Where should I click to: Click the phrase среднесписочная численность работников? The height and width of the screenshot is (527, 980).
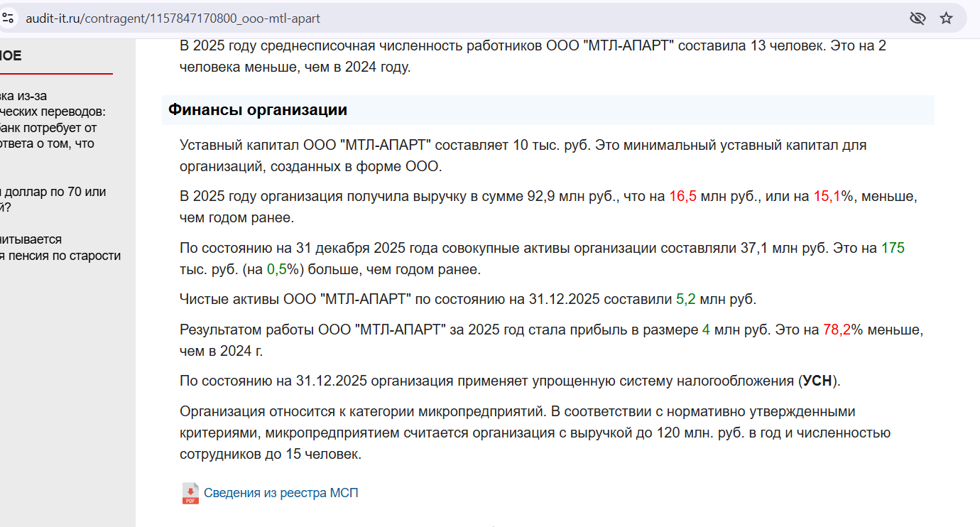click(x=402, y=46)
